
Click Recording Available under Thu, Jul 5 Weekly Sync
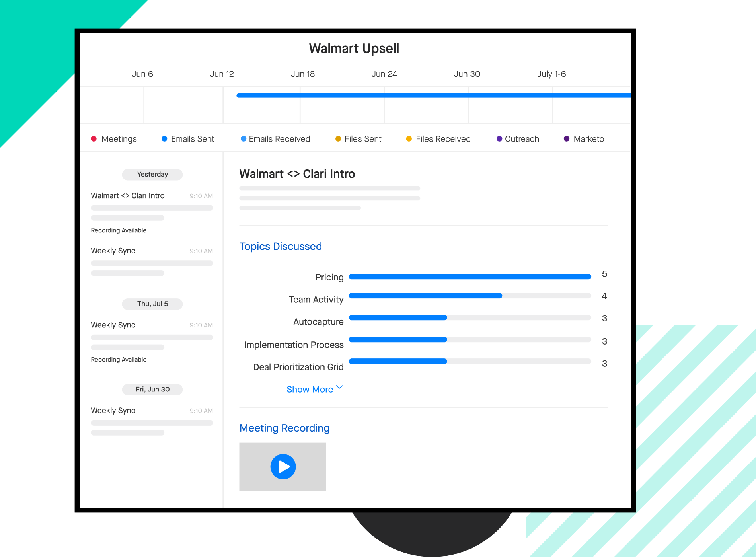point(119,360)
